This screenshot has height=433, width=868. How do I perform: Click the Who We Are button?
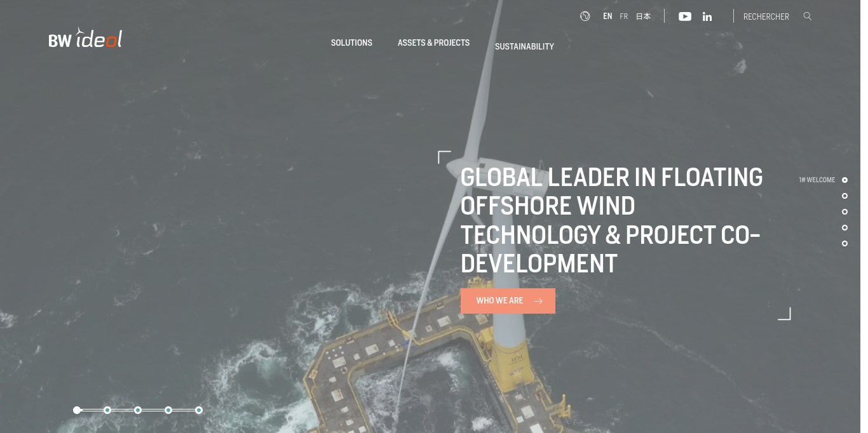point(508,301)
